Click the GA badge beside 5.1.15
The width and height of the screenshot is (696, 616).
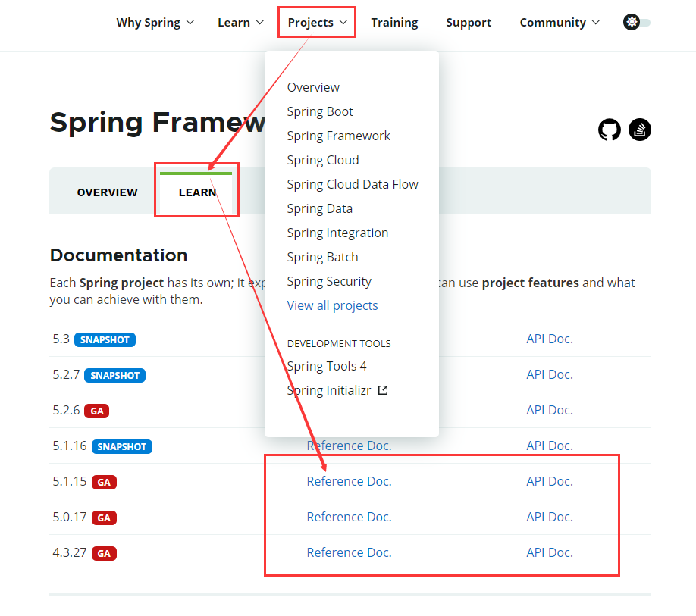click(x=104, y=482)
